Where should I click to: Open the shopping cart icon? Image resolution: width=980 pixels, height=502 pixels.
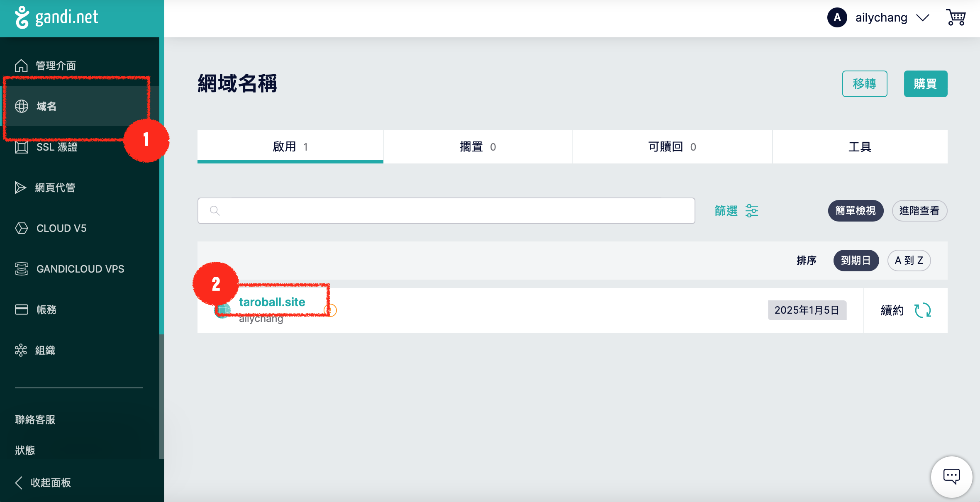956,18
